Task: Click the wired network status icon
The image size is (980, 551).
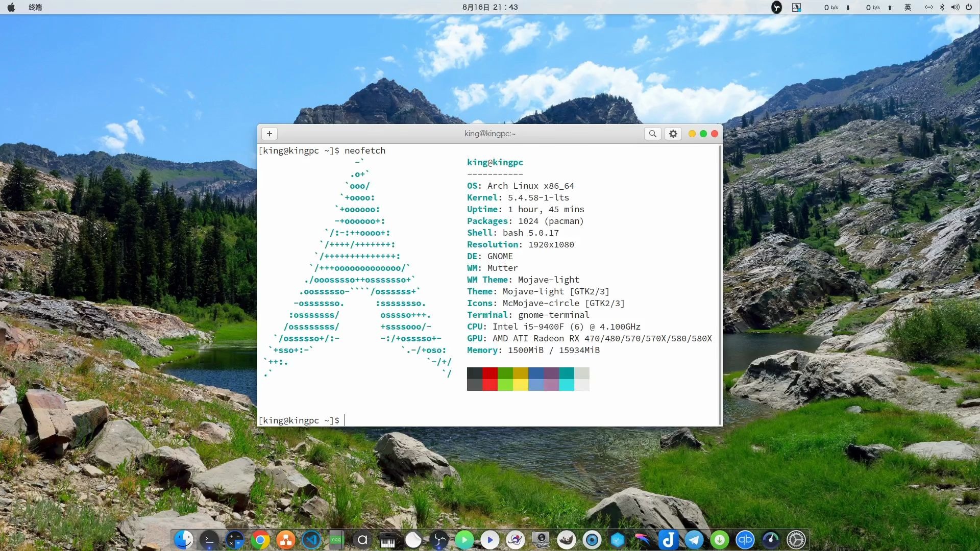Action: click(x=929, y=7)
